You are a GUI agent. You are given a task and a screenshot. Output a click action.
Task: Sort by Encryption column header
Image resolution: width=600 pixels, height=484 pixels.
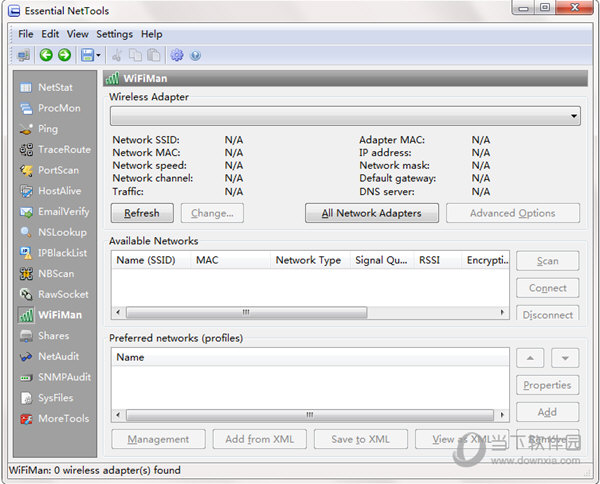pos(486,260)
